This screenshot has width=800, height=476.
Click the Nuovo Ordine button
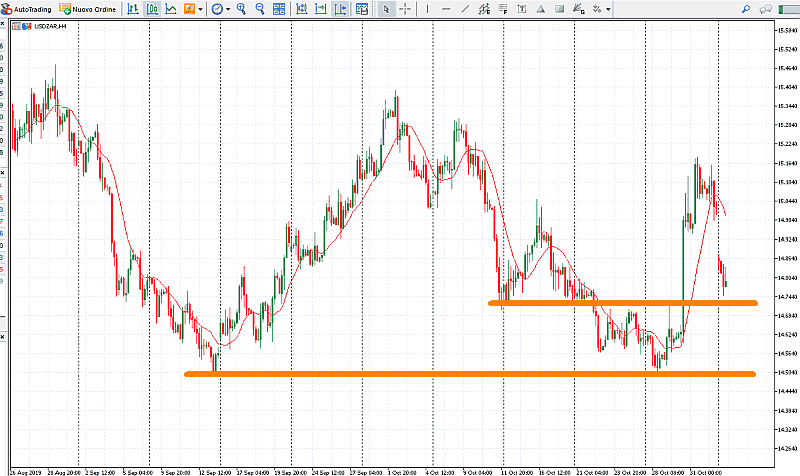[x=88, y=9]
